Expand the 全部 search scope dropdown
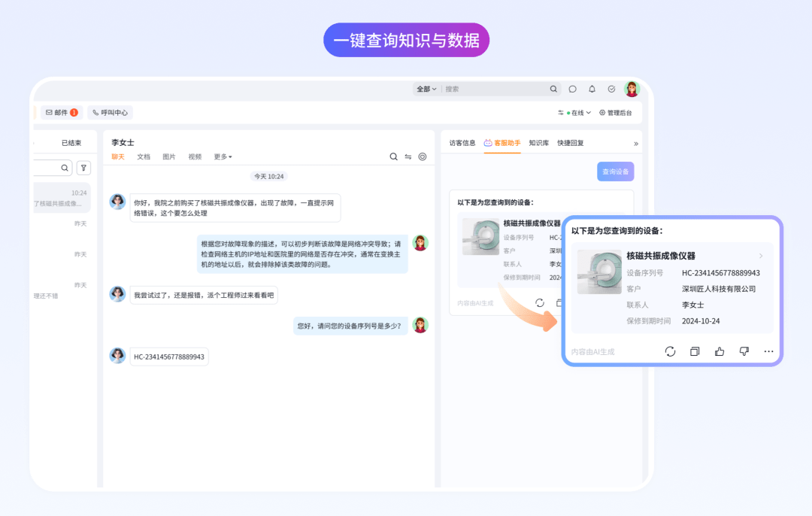Image resolution: width=812 pixels, height=516 pixels. tap(426, 89)
